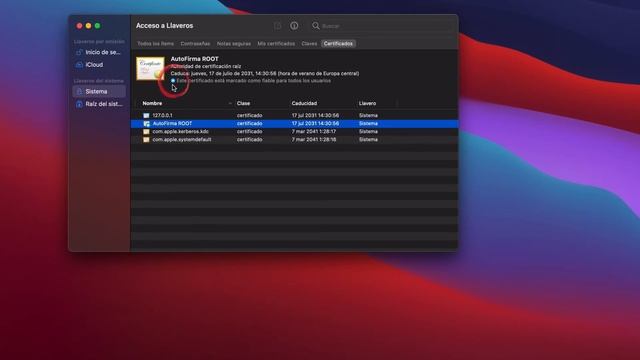The height and width of the screenshot is (360, 640).
Task: Open the Notas seguras tab
Action: (x=233, y=44)
